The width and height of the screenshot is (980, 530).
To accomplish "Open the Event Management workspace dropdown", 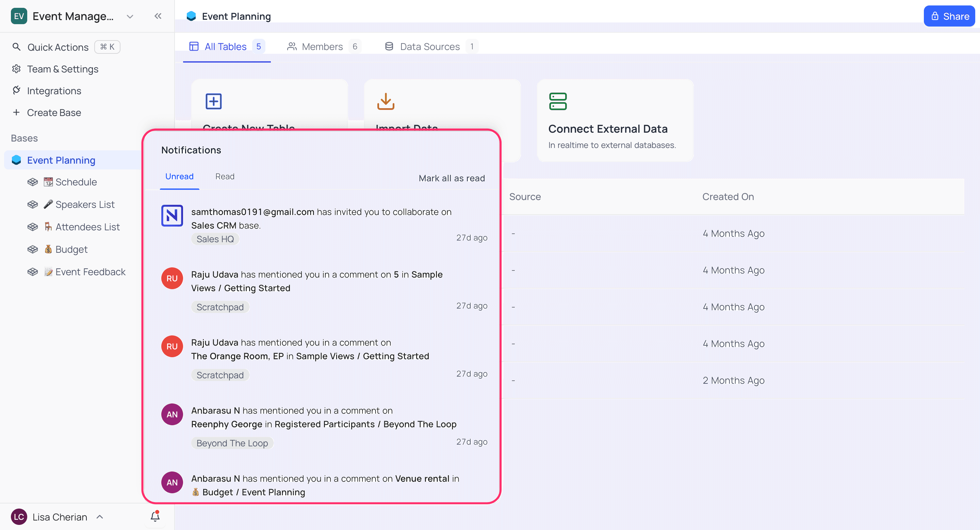I will point(130,16).
